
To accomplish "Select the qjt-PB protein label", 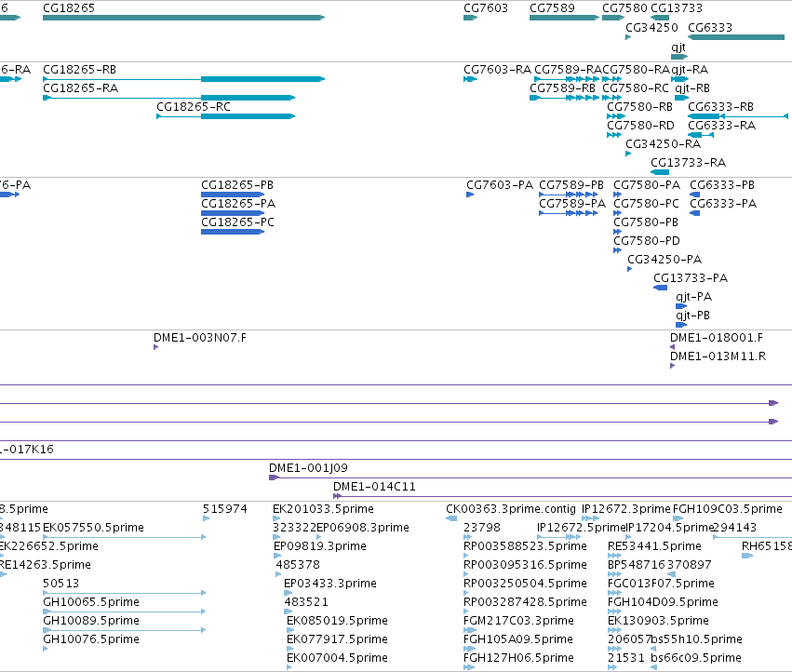I will (693, 316).
